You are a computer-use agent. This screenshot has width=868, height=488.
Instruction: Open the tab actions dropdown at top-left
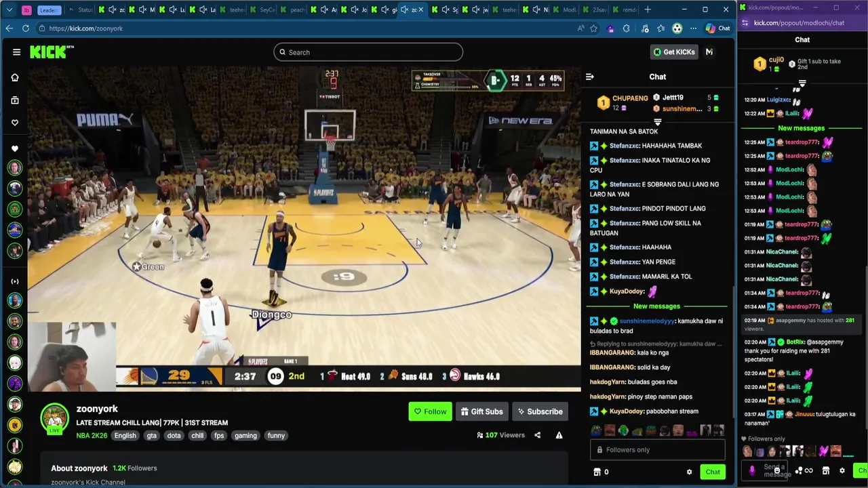pos(9,9)
